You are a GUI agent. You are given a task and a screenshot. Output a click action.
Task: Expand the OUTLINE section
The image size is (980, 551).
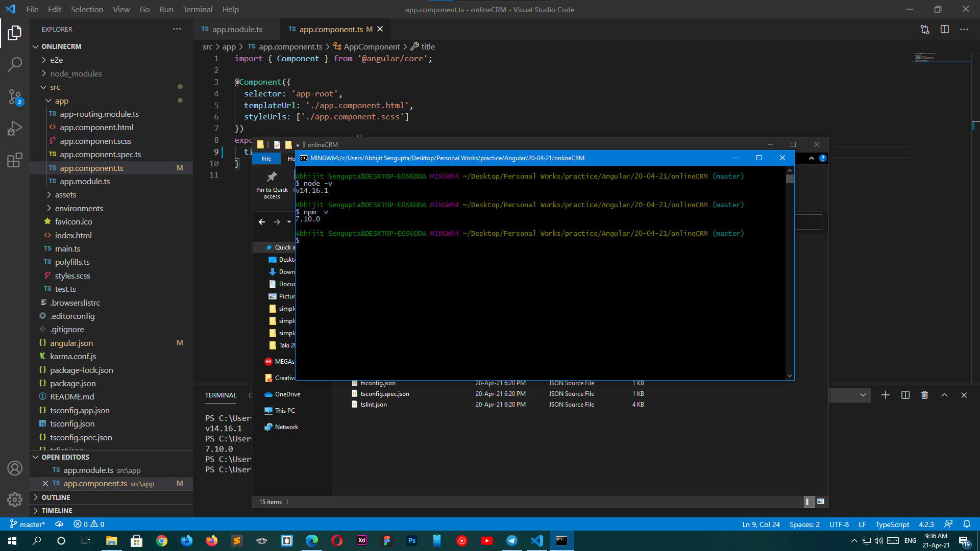pyautogui.click(x=56, y=497)
